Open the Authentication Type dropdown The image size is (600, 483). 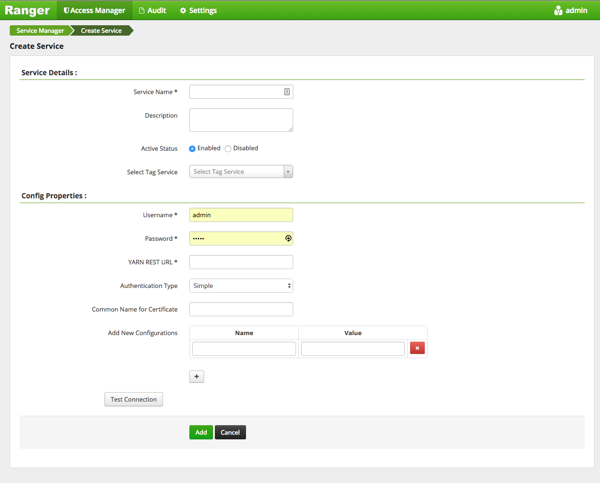(x=241, y=286)
